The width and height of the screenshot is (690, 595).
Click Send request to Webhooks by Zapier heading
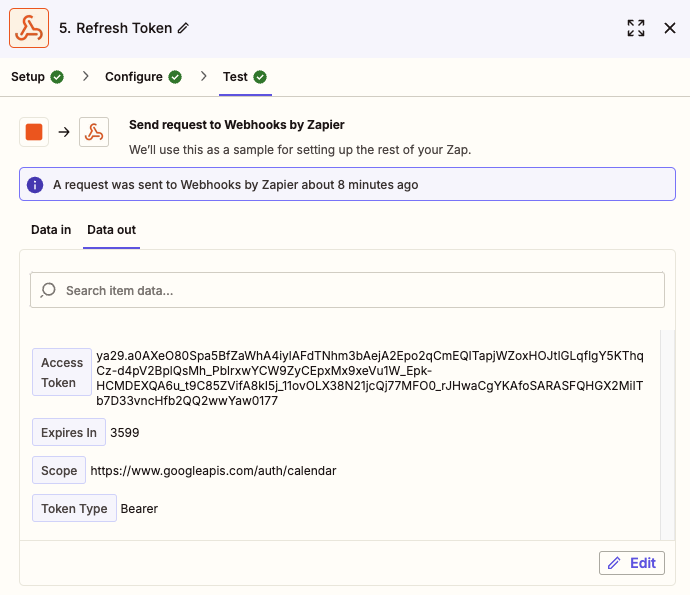237,125
